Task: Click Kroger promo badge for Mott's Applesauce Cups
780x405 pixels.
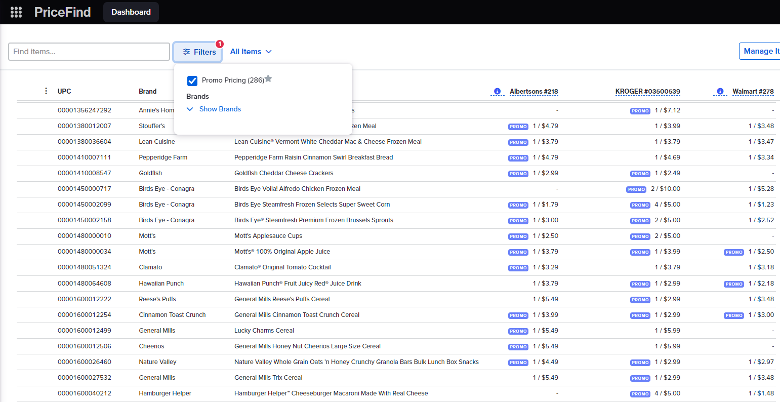Action: pyautogui.click(x=640, y=236)
